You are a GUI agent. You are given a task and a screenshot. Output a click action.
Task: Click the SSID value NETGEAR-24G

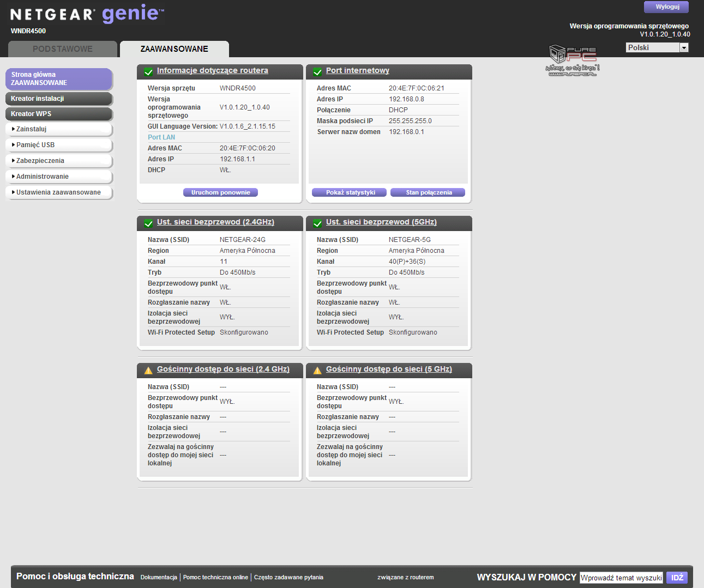(x=243, y=240)
